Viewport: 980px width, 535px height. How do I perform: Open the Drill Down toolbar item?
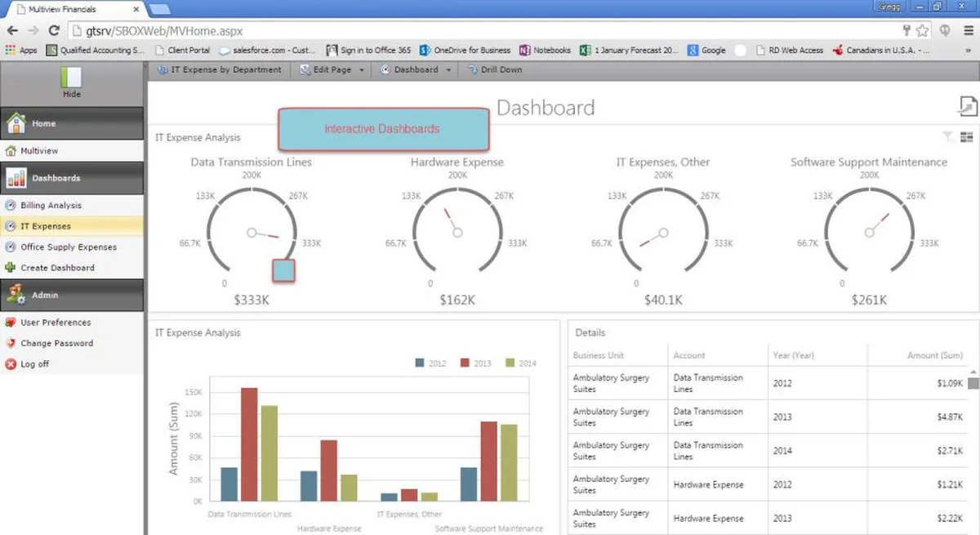click(x=494, y=69)
